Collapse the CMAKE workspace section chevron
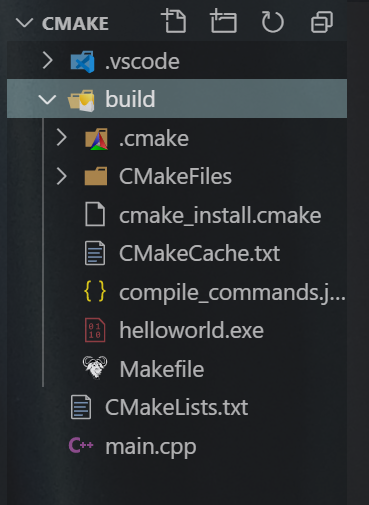This screenshot has height=505, width=369. point(24,23)
